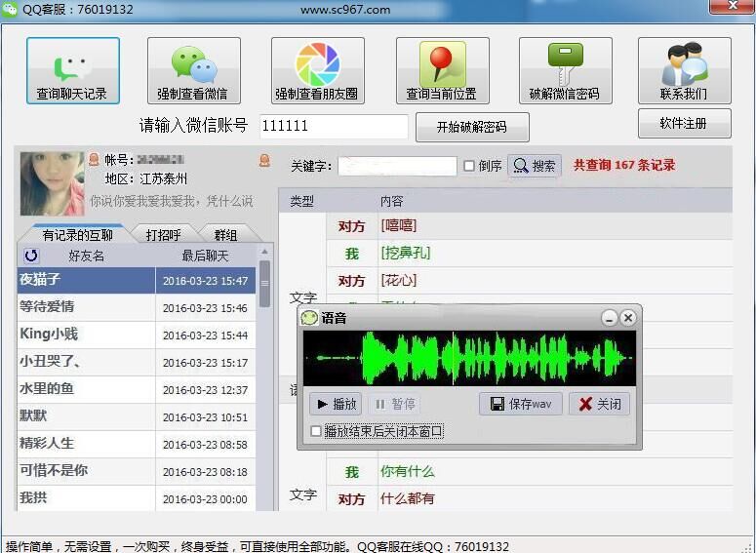756x553 pixels.
Task: Click the 查询当前位置 map pin icon
Action: [x=442, y=64]
